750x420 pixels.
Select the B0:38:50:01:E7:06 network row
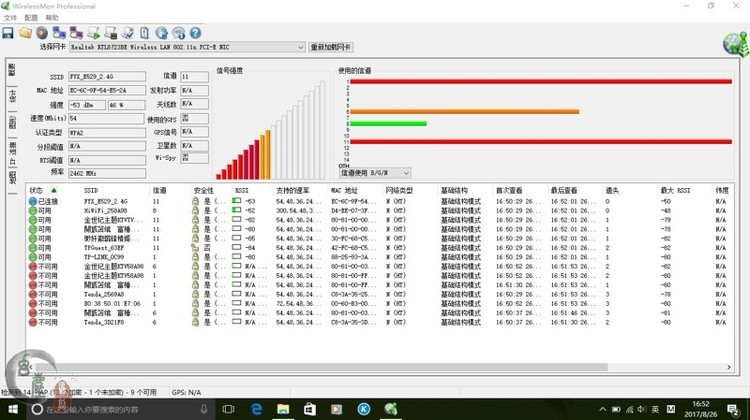[378, 303]
